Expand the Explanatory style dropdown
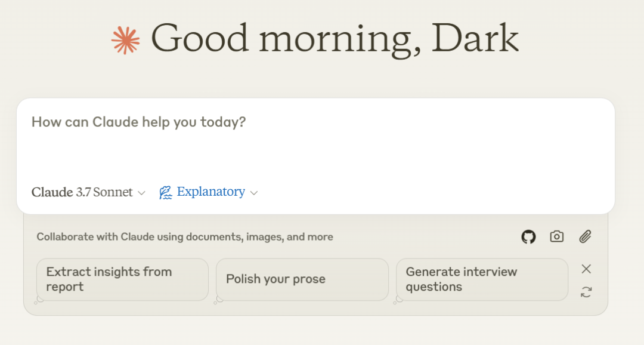This screenshot has height=345, width=644. (x=210, y=192)
